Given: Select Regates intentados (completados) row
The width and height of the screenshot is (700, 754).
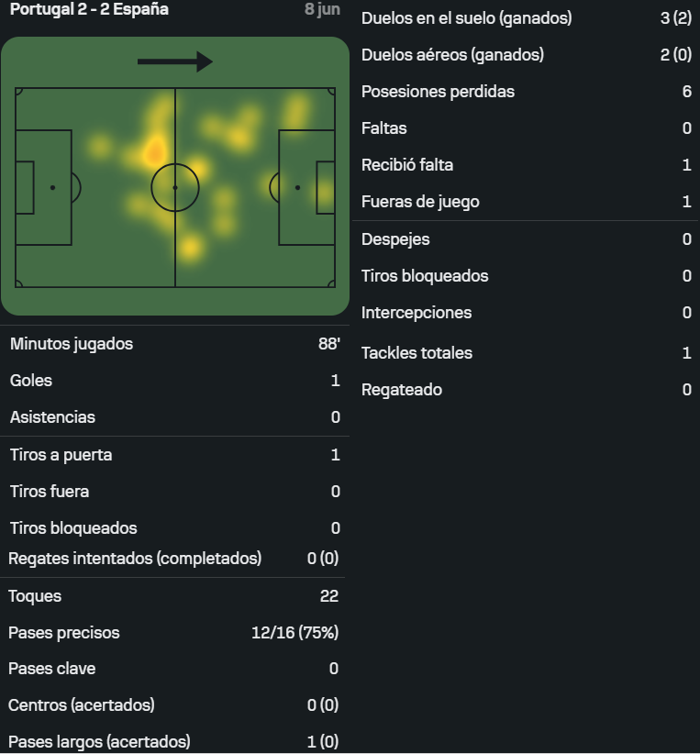Looking at the screenshot, I should (x=173, y=559).
